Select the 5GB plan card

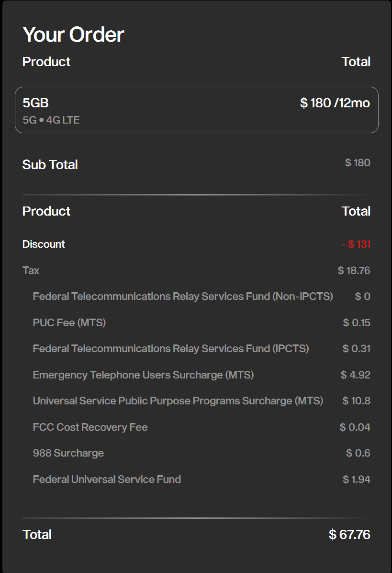click(x=196, y=110)
